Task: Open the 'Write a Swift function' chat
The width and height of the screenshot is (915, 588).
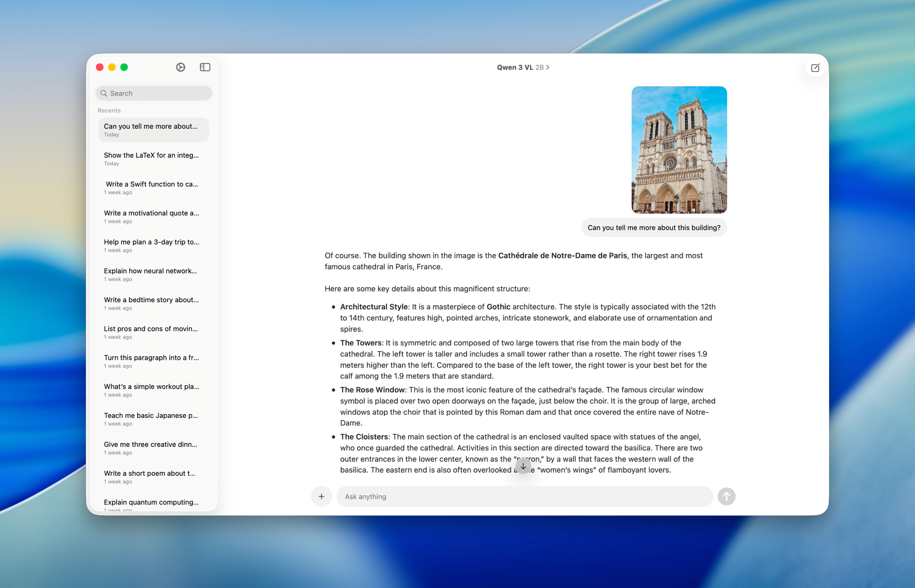Action: [153, 187]
